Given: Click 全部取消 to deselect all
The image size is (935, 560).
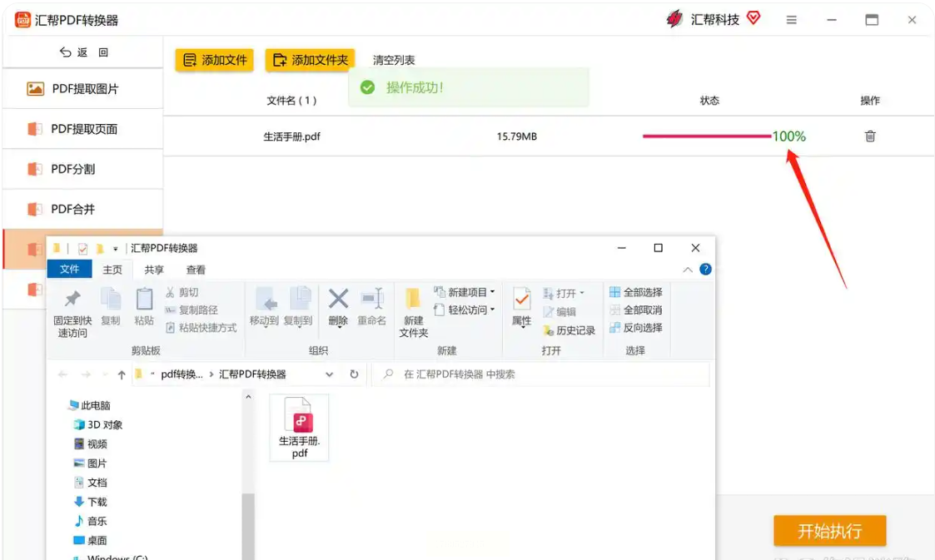Looking at the screenshot, I should point(636,310).
